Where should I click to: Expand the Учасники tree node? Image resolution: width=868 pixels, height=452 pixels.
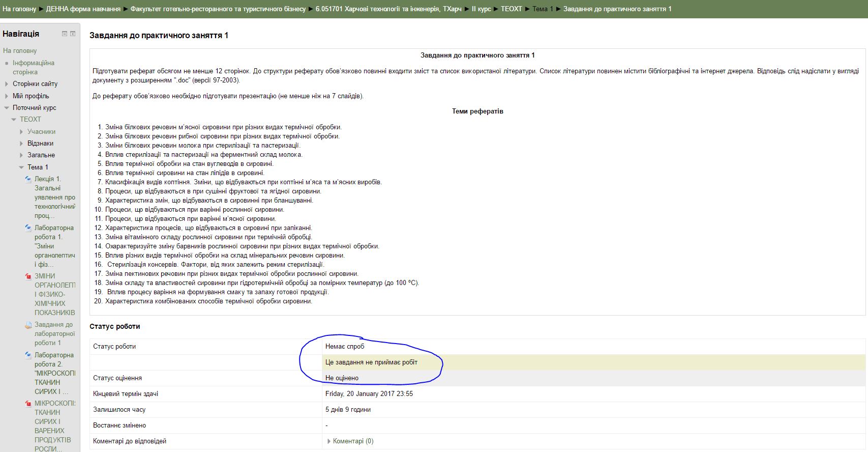(x=21, y=132)
